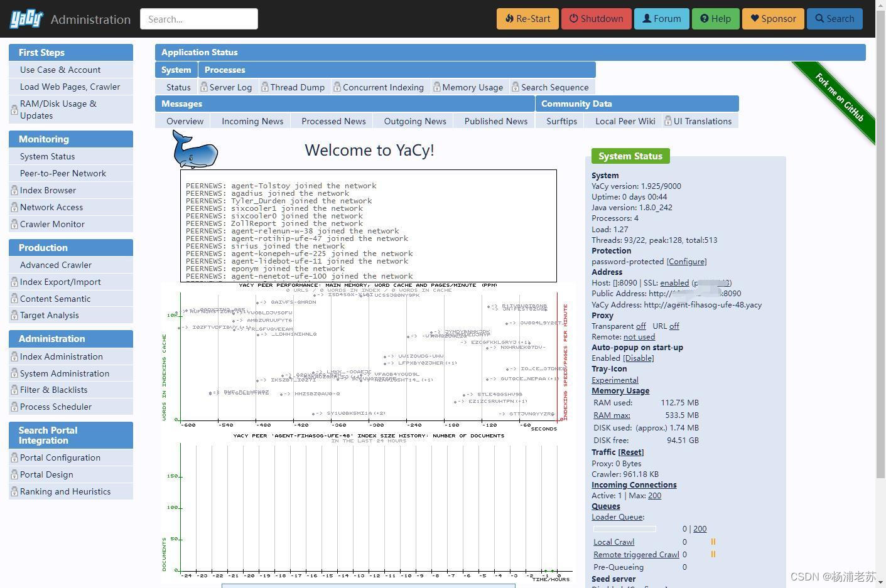The width and height of the screenshot is (886, 588).
Task: Click the lock icon beside RAM/Disk Usage & Updates
Action: click(14, 110)
